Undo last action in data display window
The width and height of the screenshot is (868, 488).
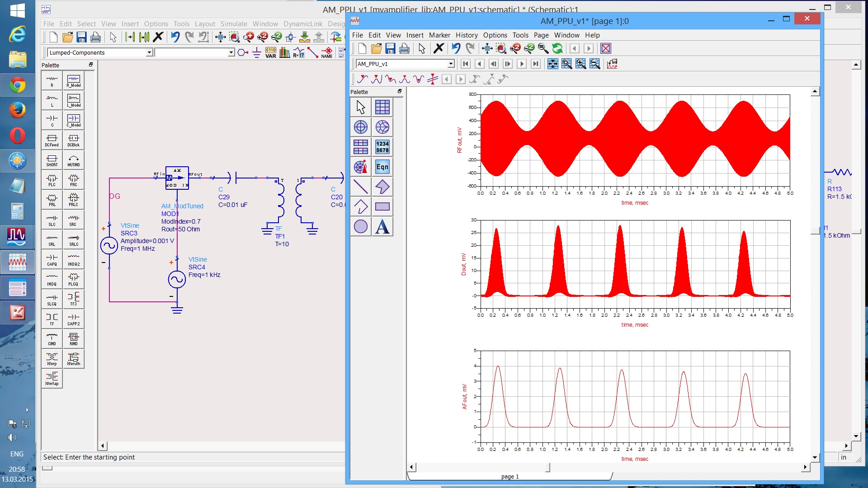[456, 48]
